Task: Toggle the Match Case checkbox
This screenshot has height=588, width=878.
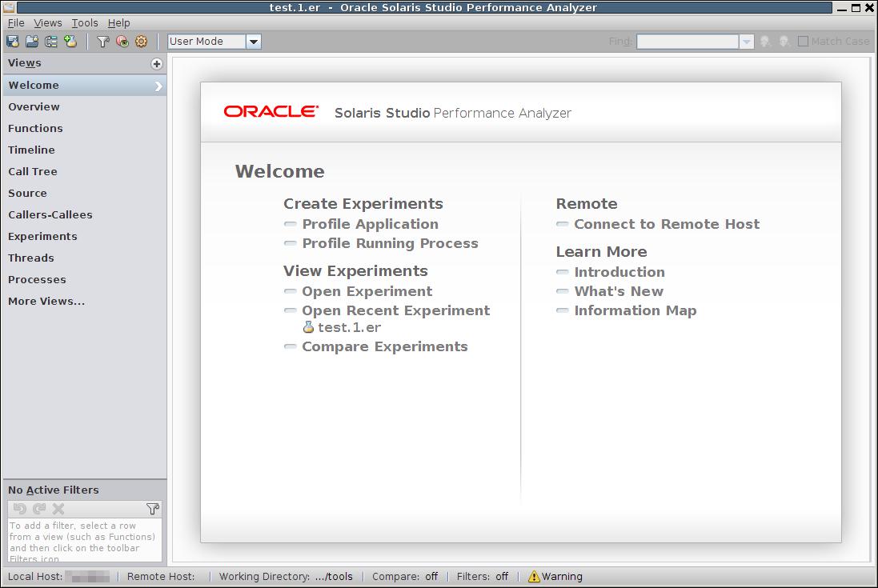Action: point(803,42)
